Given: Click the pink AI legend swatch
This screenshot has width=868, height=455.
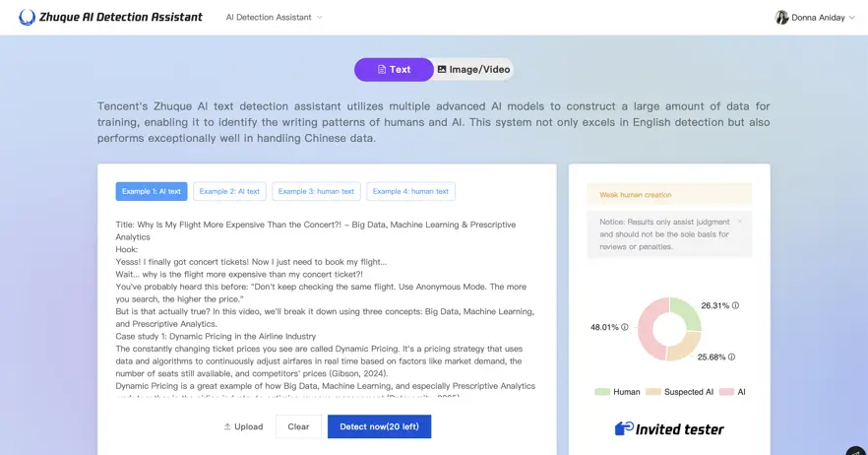Looking at the screenshot, I should coord(726,392).
